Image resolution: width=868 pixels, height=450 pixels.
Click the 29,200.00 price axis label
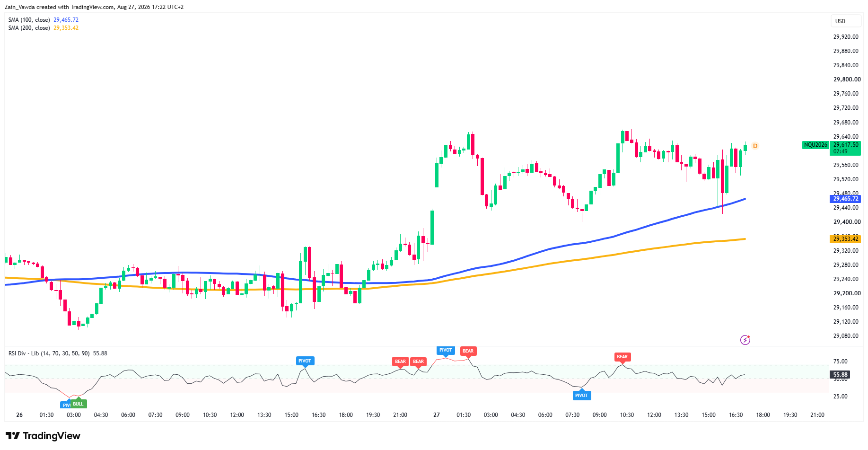[x=847, y=293]
